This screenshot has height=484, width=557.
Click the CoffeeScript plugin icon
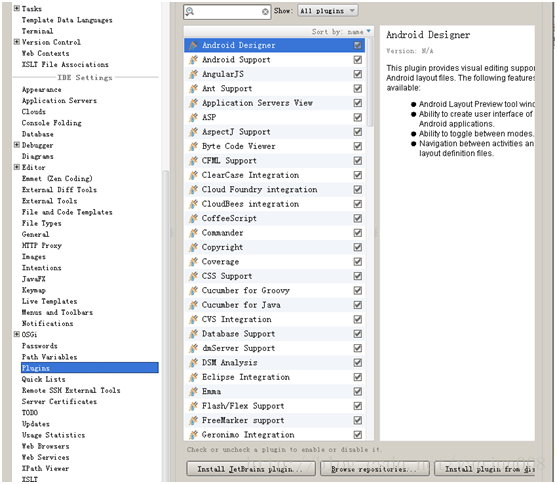point(193,218)
